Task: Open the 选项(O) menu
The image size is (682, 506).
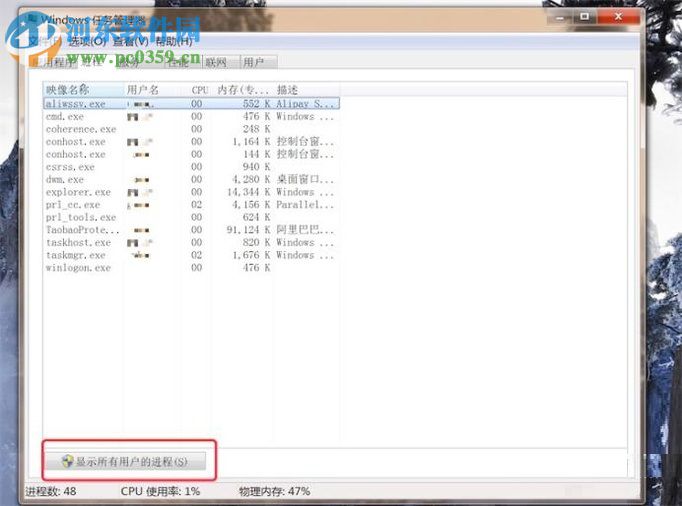Action: point(87,42)
